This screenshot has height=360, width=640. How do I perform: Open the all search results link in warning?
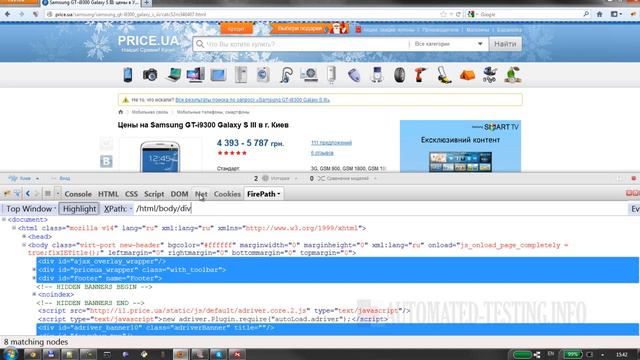point(252,100)
